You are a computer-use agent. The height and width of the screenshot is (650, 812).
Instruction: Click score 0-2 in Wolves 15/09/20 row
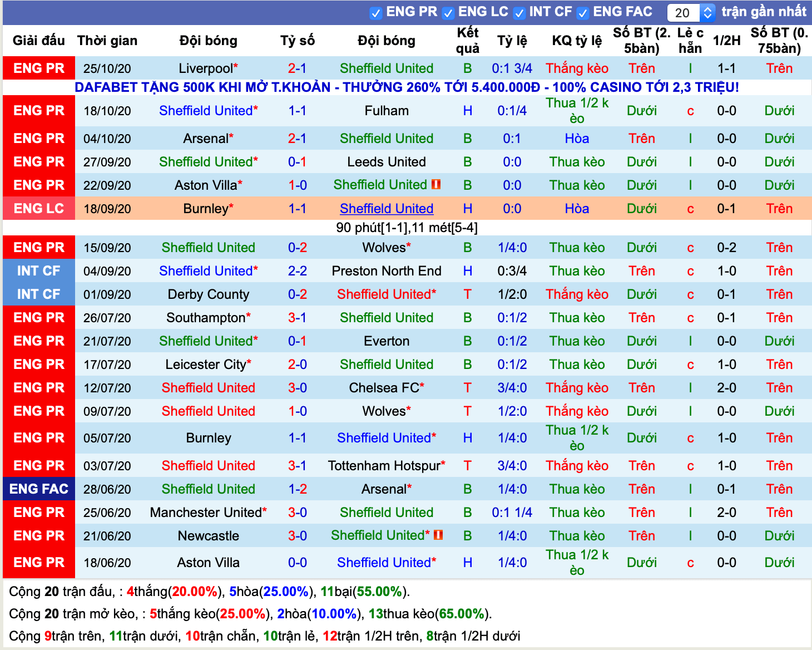point(298,248)
